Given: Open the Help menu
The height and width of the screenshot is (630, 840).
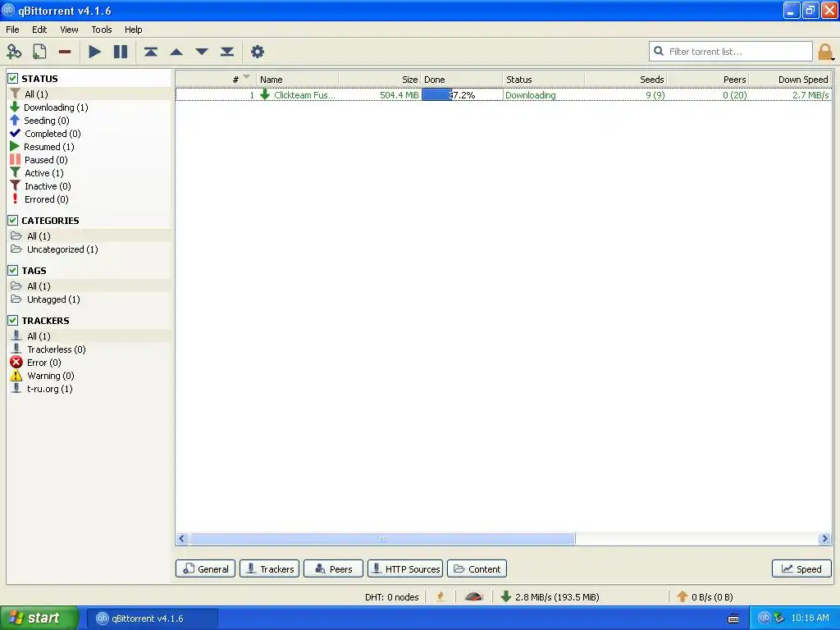Looking at the screenshot, I should tap(134, 30).
